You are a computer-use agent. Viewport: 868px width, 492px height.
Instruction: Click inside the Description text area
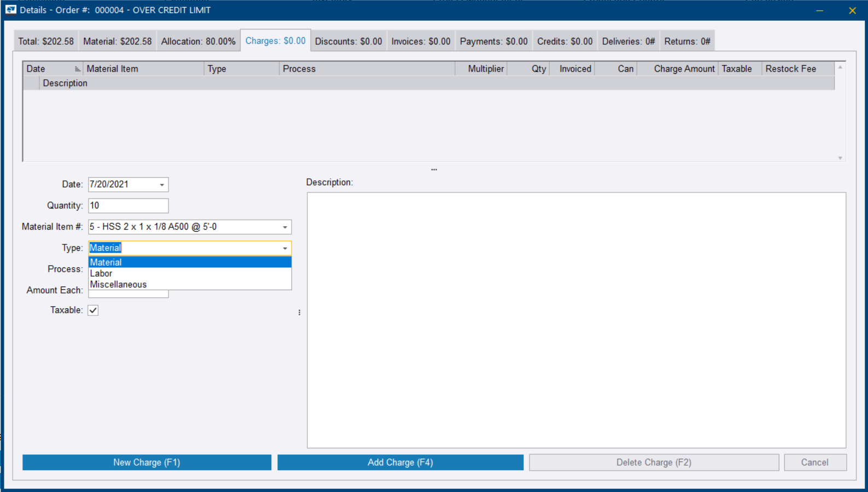coord(576,320)
